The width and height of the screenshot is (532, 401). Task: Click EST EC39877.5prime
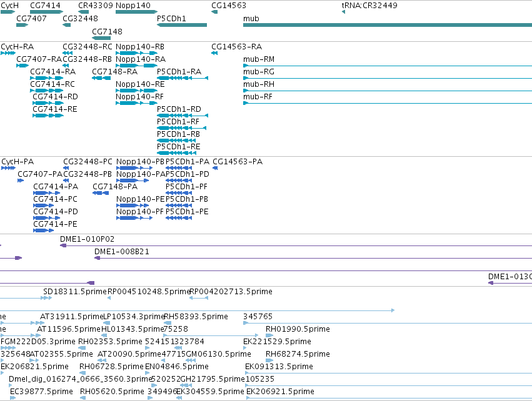pos(41,392)
